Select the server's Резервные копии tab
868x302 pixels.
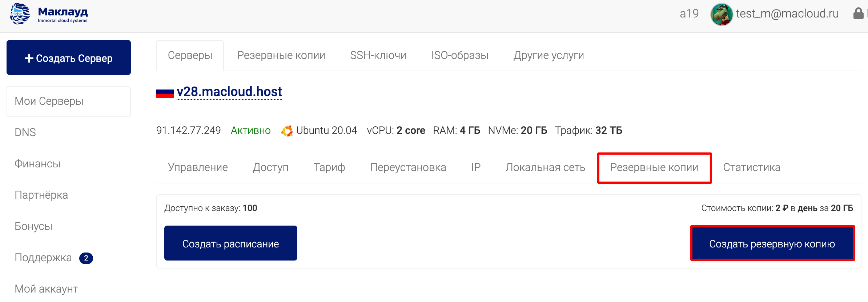pos(654,167)
